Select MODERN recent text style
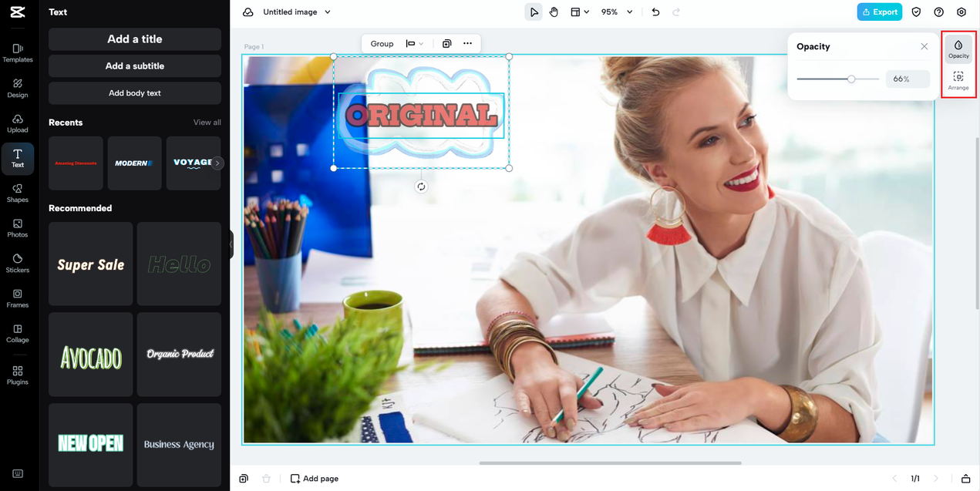 pyautogui.click(x=134, y=163)
